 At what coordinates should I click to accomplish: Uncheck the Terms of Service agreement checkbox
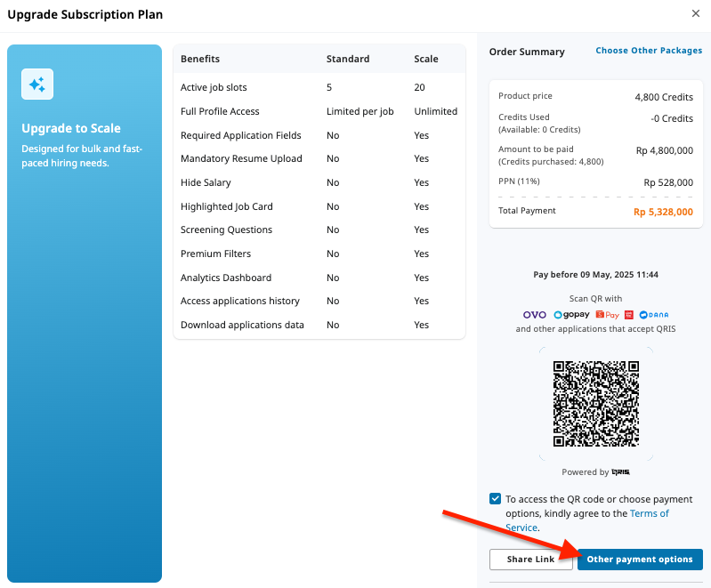point(495,499)
